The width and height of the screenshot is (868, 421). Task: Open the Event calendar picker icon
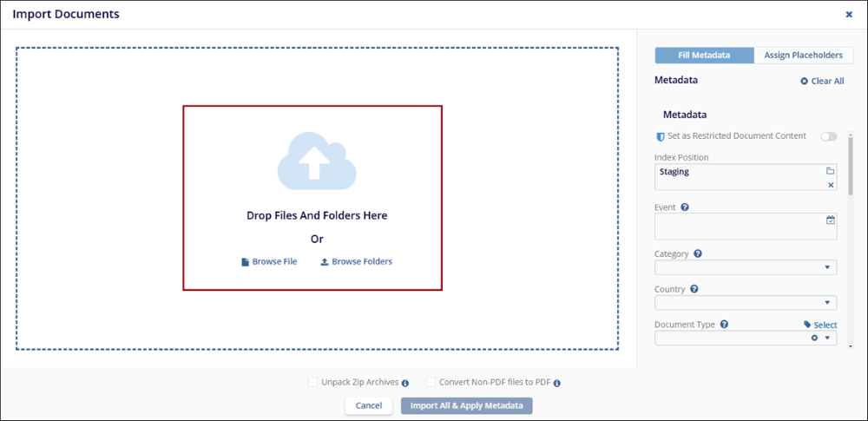[x=830, y=220]
